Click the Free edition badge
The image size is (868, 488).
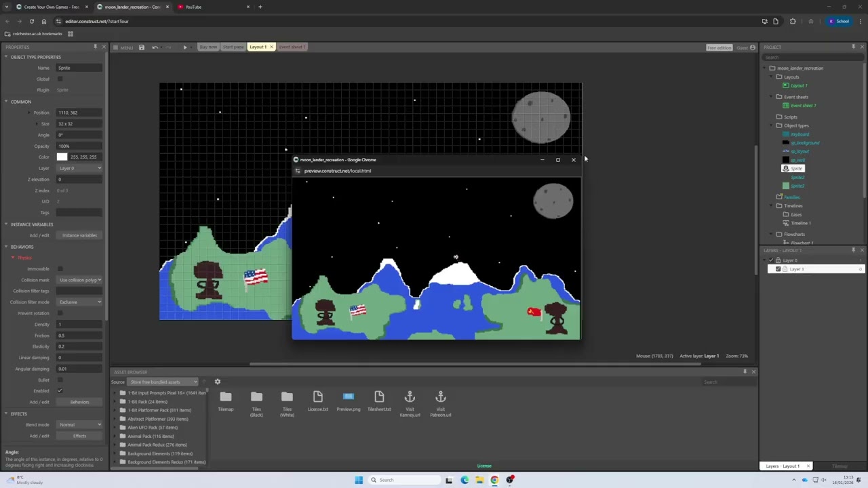pos(719,48)
